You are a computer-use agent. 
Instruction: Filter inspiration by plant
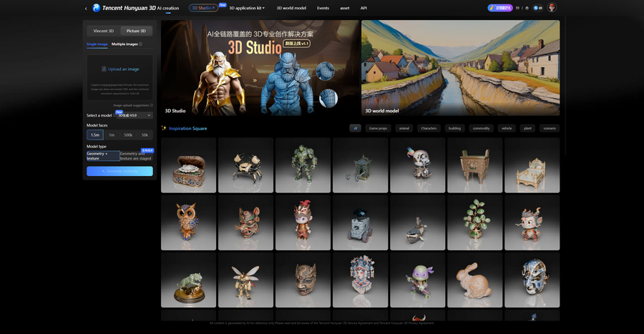point(528,129)
